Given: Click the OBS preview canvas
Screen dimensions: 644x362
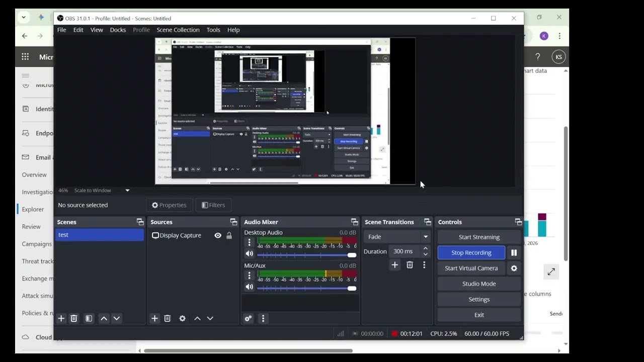Looking at the screenshot, I should click(x=285, y=111).
